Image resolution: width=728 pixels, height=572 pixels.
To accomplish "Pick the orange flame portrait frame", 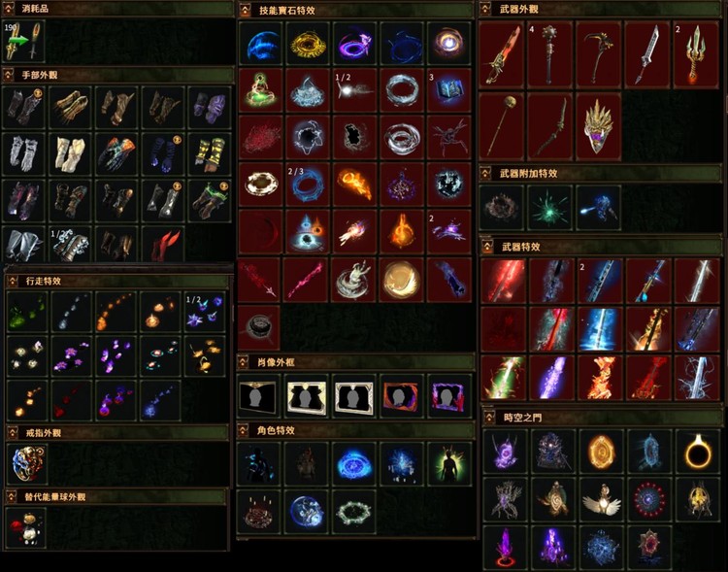I will coord(401,396).
